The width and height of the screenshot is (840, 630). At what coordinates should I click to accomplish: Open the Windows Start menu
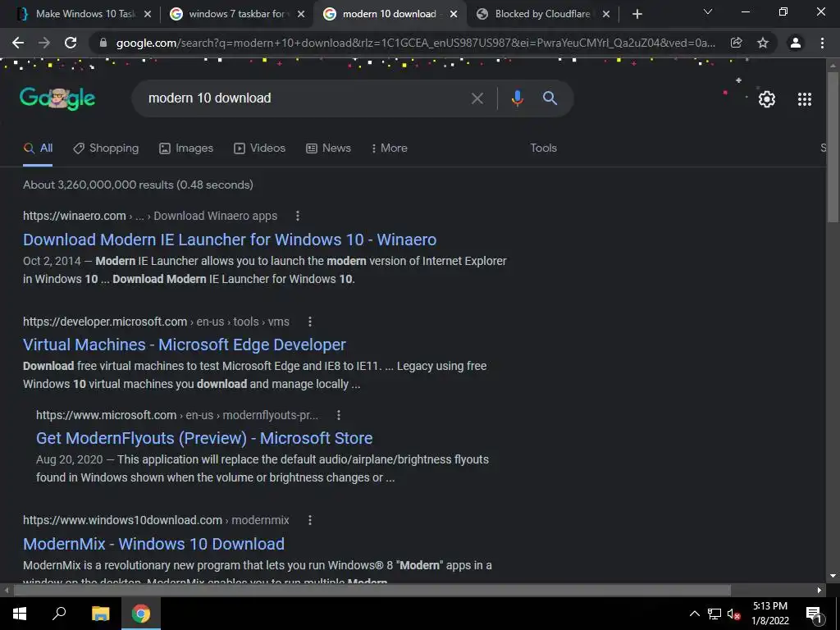[20, 614]
